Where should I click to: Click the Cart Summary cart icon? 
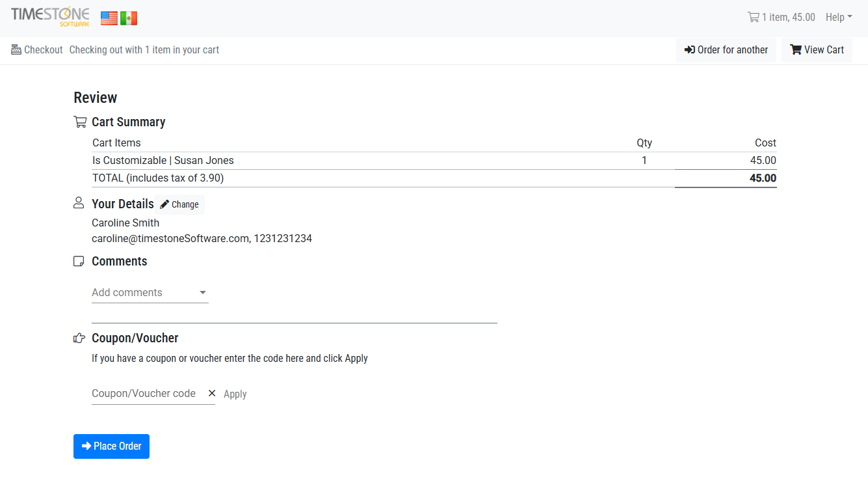[80, 122]
